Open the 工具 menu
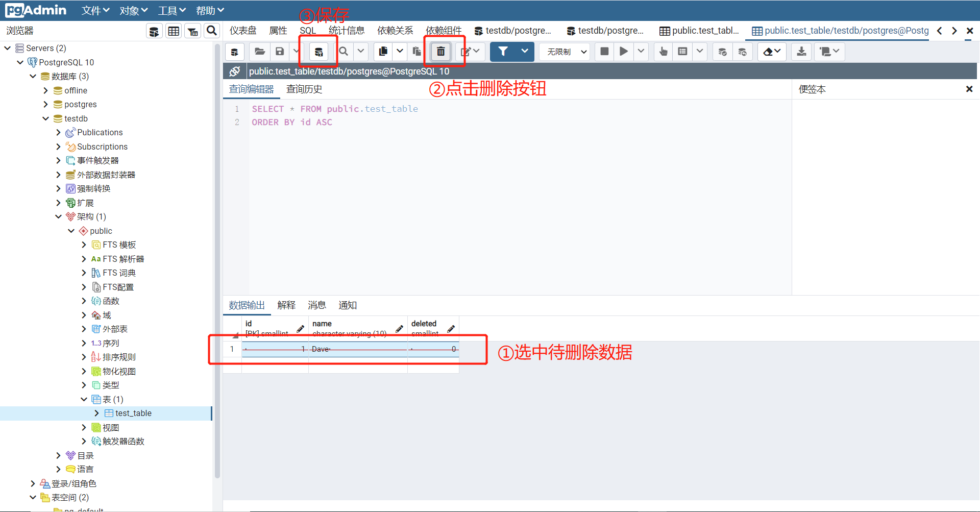 171,10
